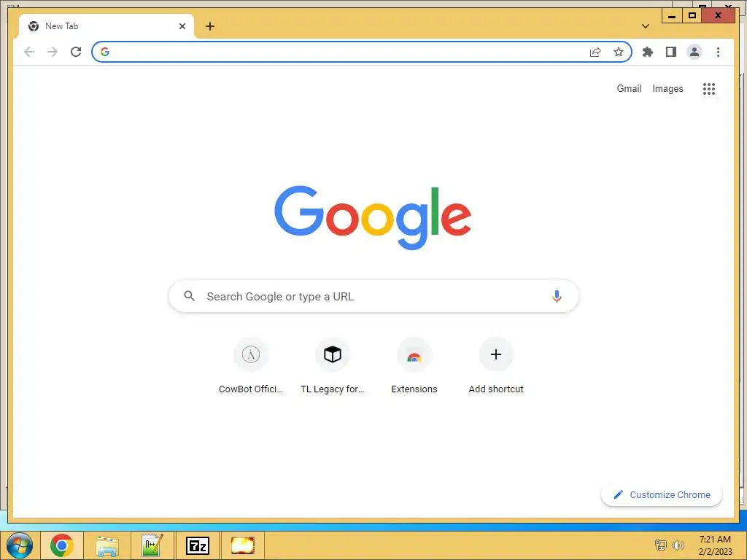Open File Explorer from the taskbar

pyautogui.click(x=107, y=545)
